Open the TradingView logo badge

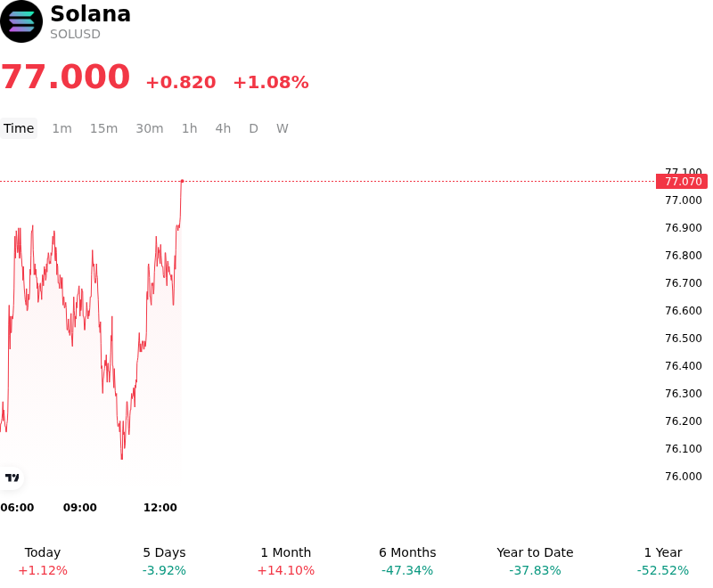(x=12, y=478)
